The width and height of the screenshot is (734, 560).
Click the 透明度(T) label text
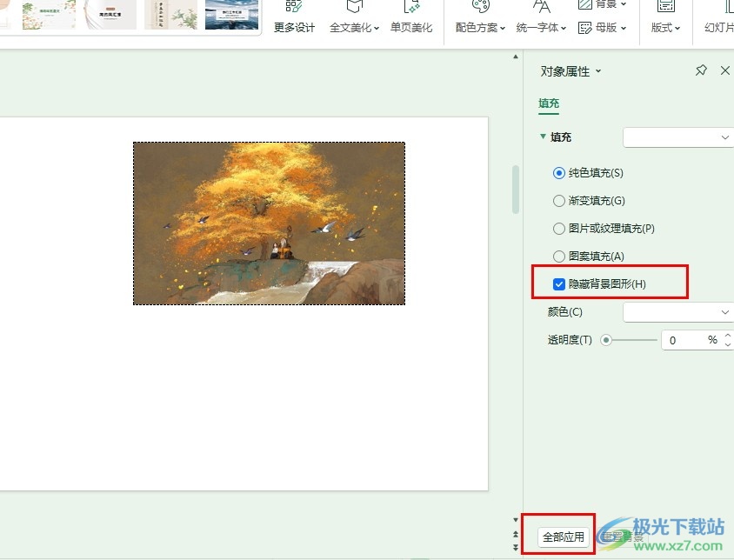tap(570, 340)
